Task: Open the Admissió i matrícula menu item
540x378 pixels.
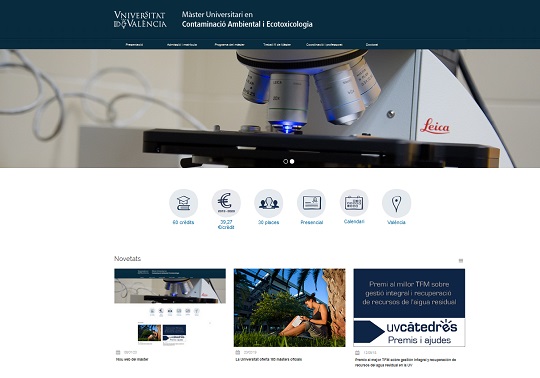Action: point(182,44)
